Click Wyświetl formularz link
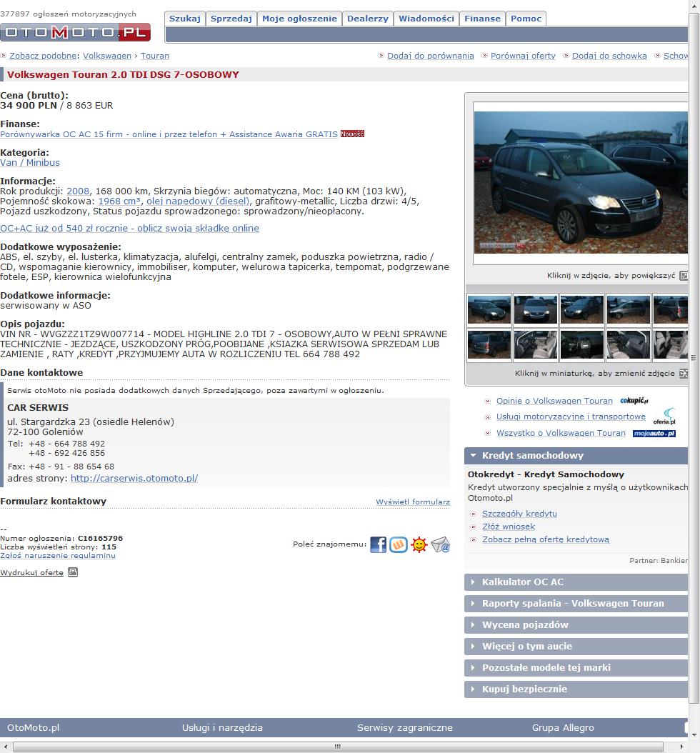Screen dimensions: 700x753 coord(413,502)
